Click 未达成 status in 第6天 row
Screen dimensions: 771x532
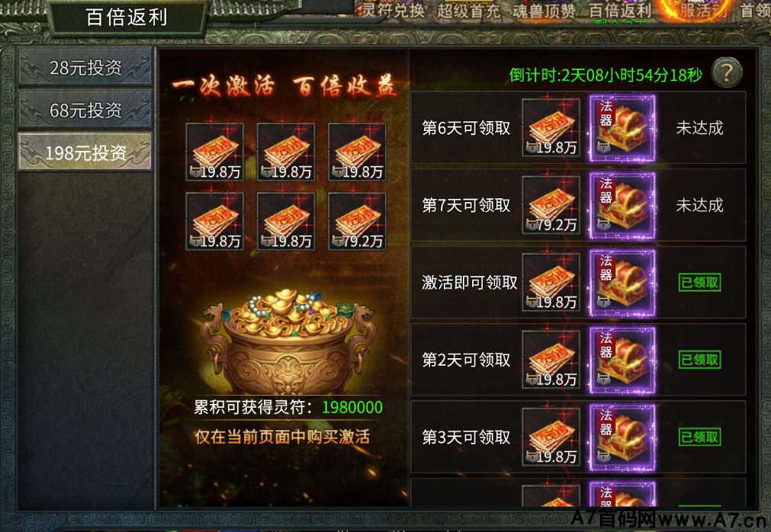(x=700, y=128)
